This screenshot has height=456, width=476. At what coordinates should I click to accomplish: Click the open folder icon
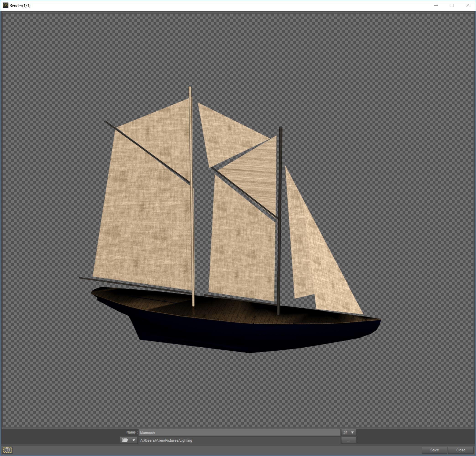[125, 440]
